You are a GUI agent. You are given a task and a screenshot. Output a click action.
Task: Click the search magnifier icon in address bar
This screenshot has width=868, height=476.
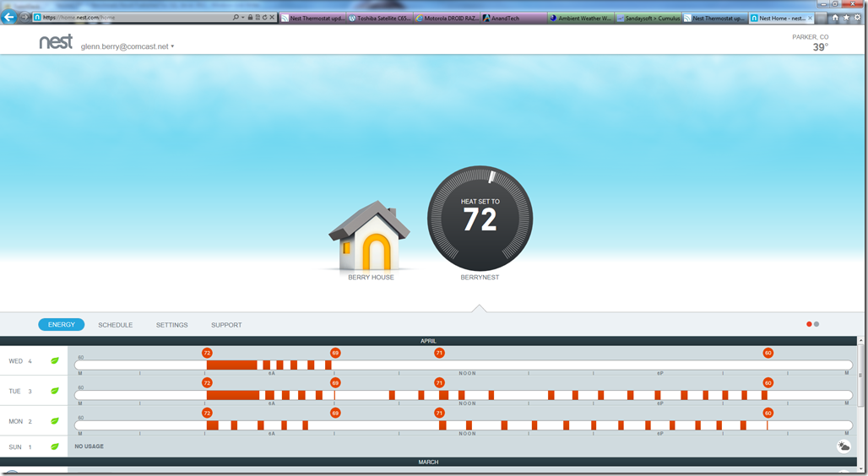point(236,18)
